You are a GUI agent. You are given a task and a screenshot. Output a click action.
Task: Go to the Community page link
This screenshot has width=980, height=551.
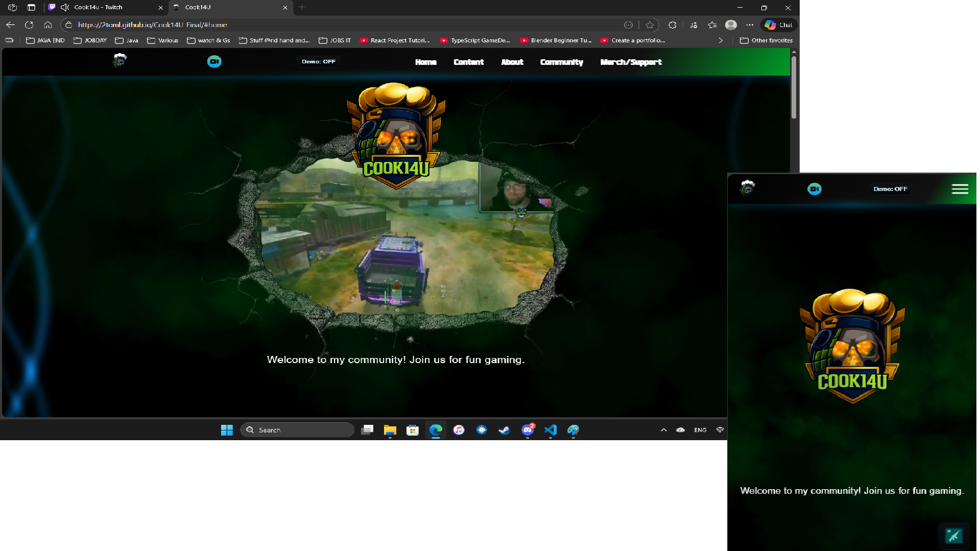click(x=561, y=62)
